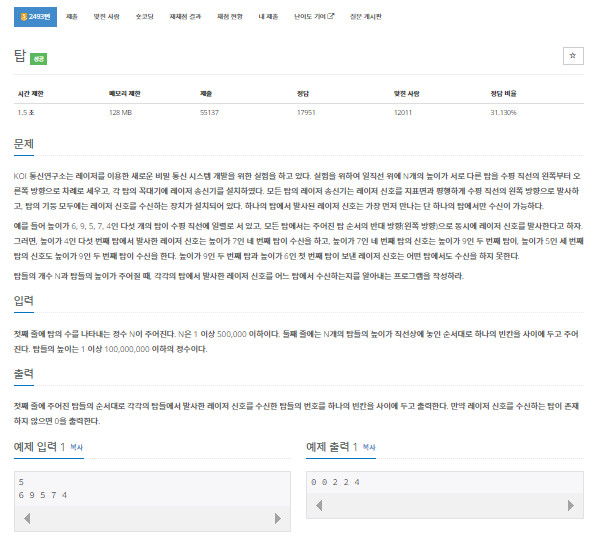Click the accuracy ratio '31.130%'

click(x=503, y=113)
